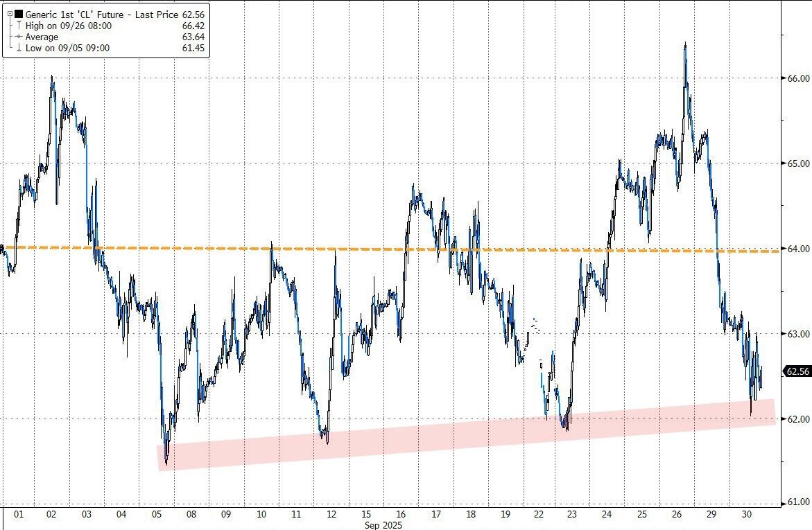Select date 09 on the time axis
The image size is (812, 530).
point(226,515)
